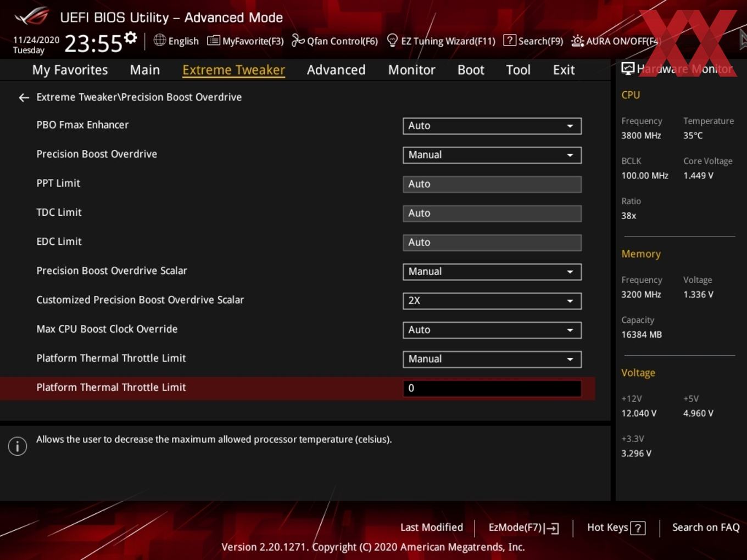Switch to EzMode(F7)
This screenshot has height=560, width=747.
pyautogui.click(x=523, y=528)
